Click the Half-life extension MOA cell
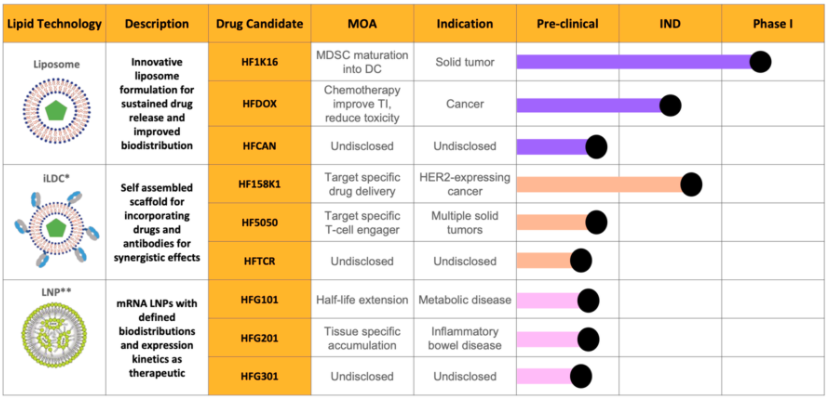This screenshot has width=829, height=399. coord(362,300)
